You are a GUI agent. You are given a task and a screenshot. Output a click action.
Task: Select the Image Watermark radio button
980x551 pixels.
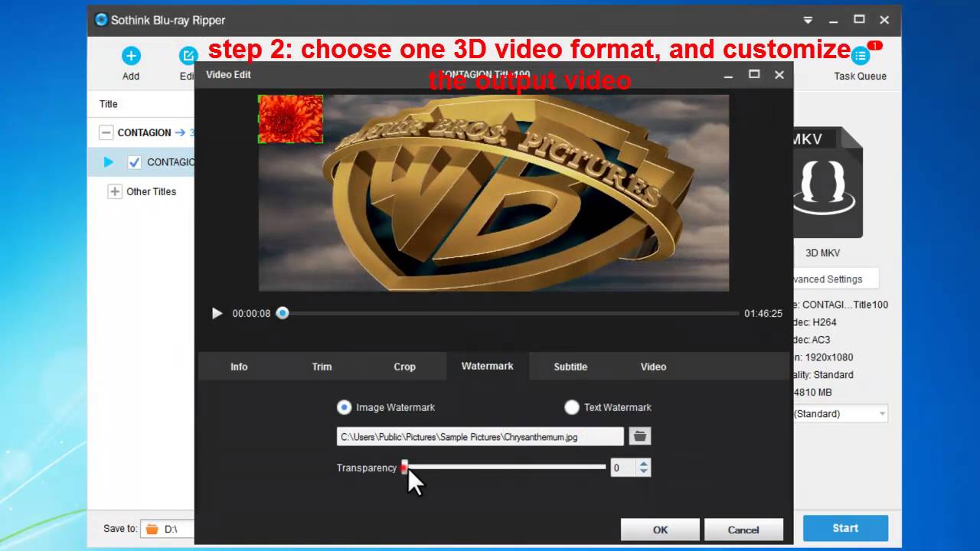(344, 407)
